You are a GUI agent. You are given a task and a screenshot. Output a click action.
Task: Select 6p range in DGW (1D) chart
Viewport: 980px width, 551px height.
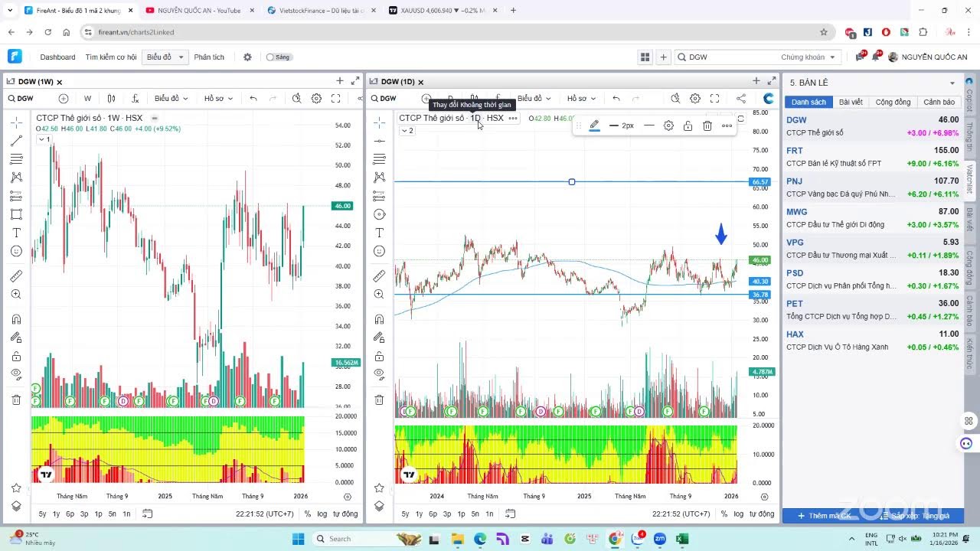click(433, 514)
